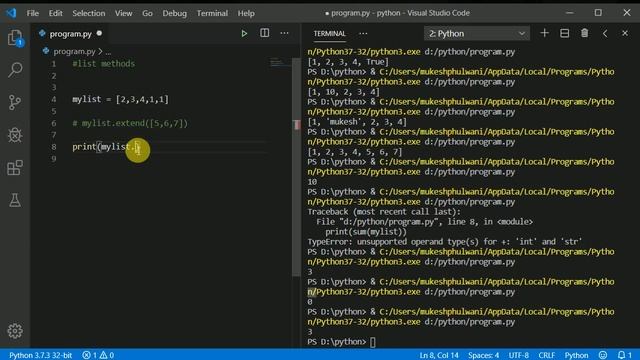Expand the breadcrumb ellipsis after program.py
The height and width of the screenshot is (360, 640).
point(108,52)
